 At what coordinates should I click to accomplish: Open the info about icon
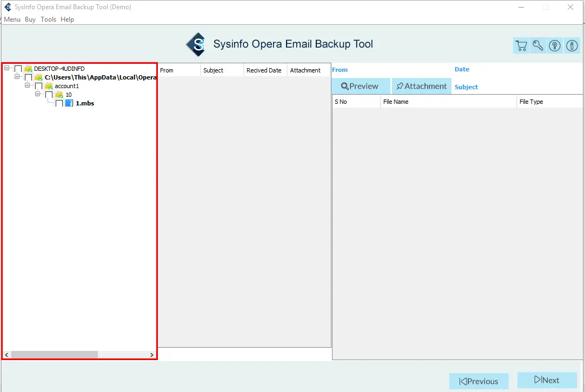pos(572,45)
